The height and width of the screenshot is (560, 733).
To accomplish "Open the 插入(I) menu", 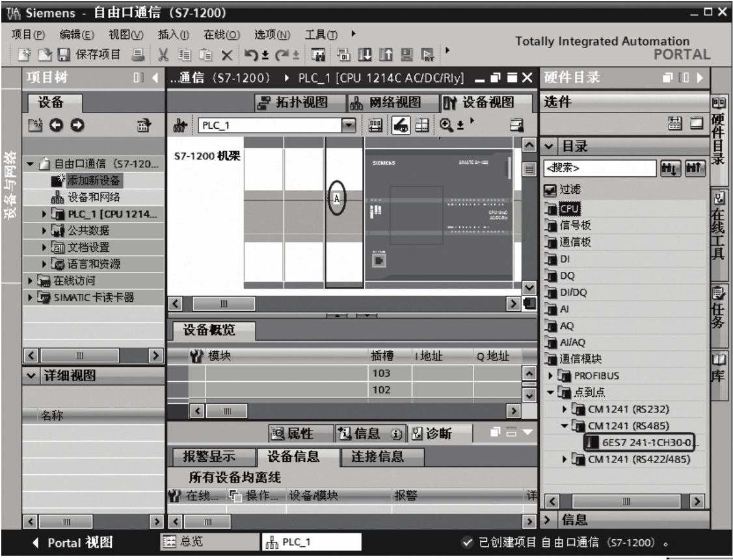I will click(174, 34).
